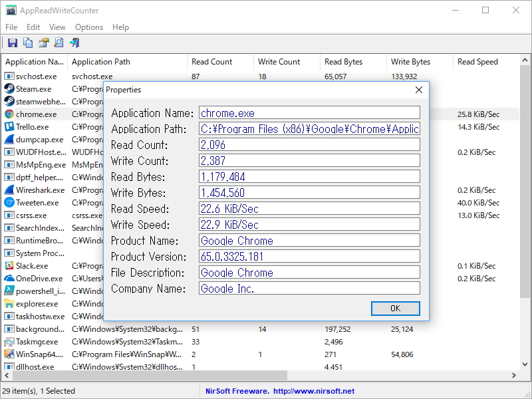This screenshot has width=532, height=399.
Task: Sort by Read Count column header
Action: [x=220, y=62]
